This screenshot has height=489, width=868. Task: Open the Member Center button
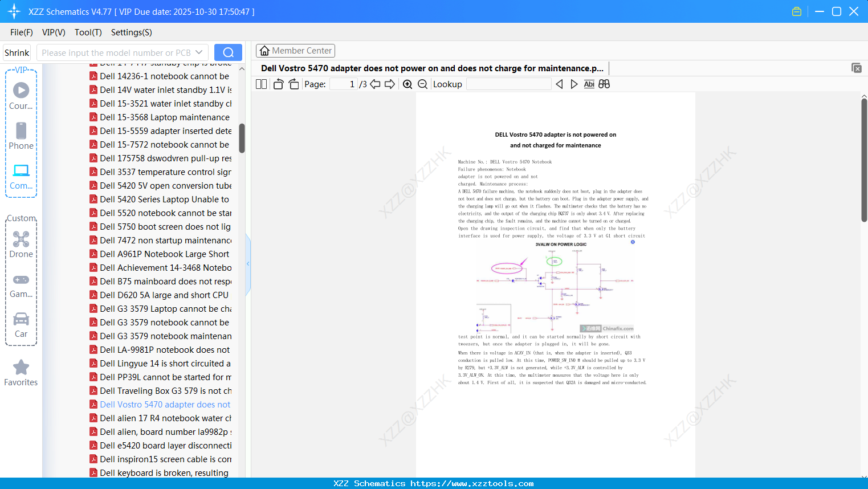pyautogui.click(x=295, y=51)
